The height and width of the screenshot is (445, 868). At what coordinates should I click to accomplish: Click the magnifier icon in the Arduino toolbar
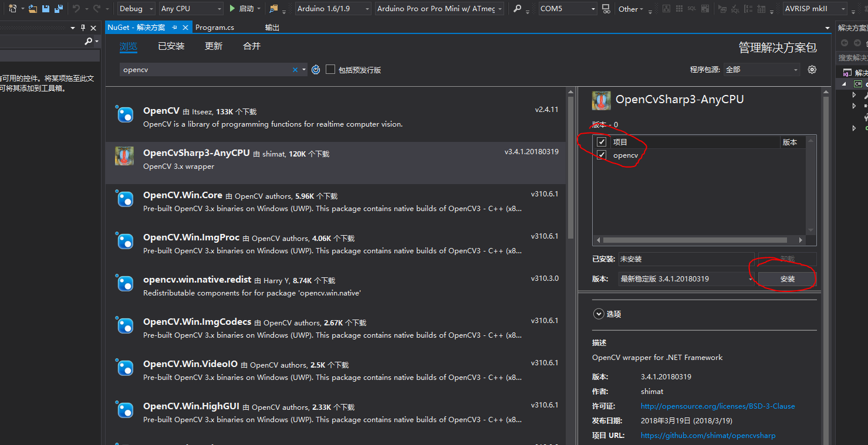coord(517,9)
